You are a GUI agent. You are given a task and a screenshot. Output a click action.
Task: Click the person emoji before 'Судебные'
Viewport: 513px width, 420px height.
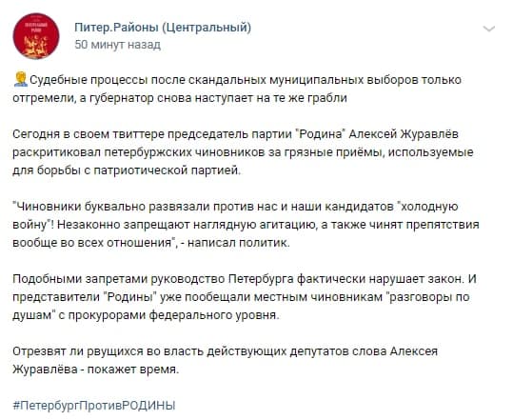(x=21, y=80)
